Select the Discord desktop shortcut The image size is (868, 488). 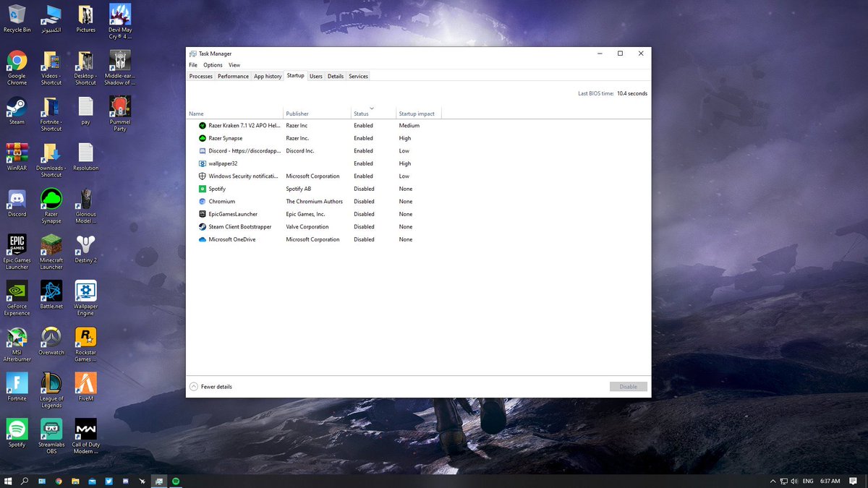tap(17, 203)
